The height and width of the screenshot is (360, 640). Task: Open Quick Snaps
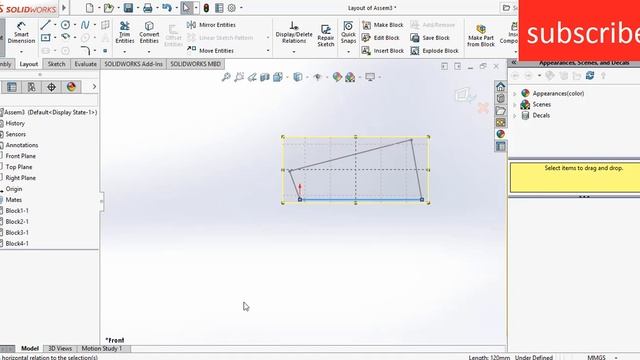348,32
